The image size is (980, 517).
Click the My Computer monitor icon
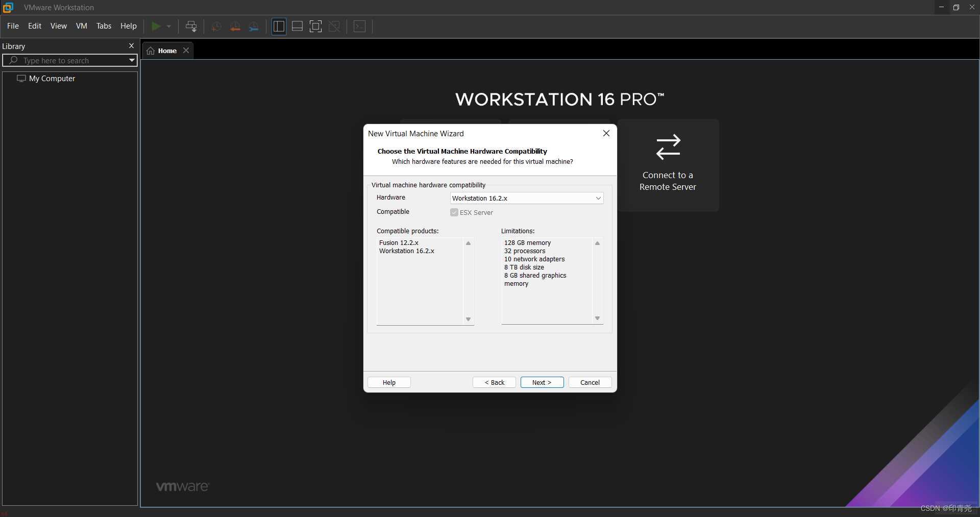click(21, 79)
